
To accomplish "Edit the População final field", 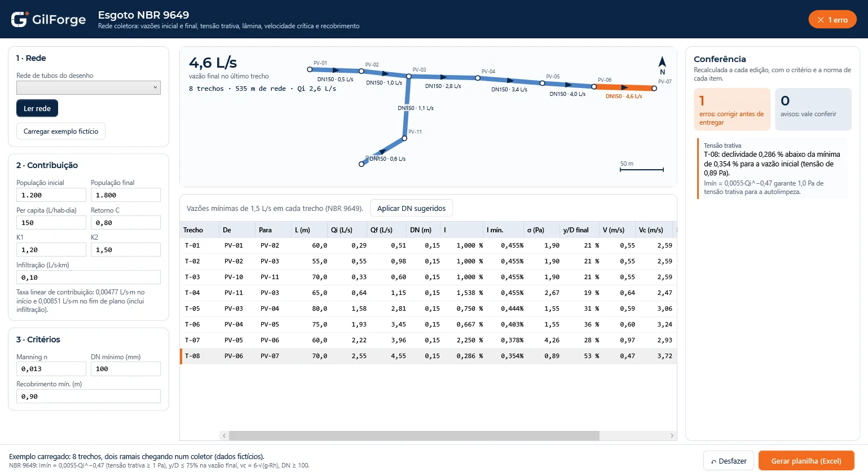I will tap(126, 195).
